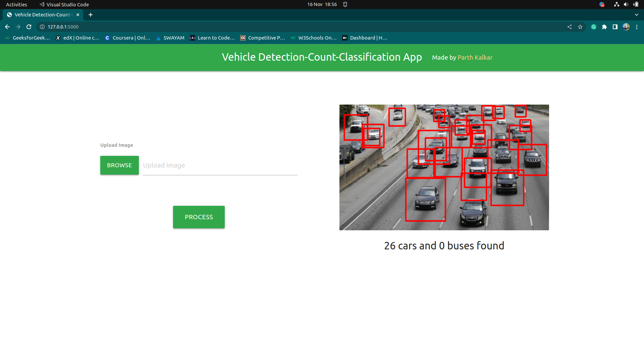Image resolution: width=644 pixels, height=362 pixels.
Task: Click the back navigation arrow
Action: (7, 27)
